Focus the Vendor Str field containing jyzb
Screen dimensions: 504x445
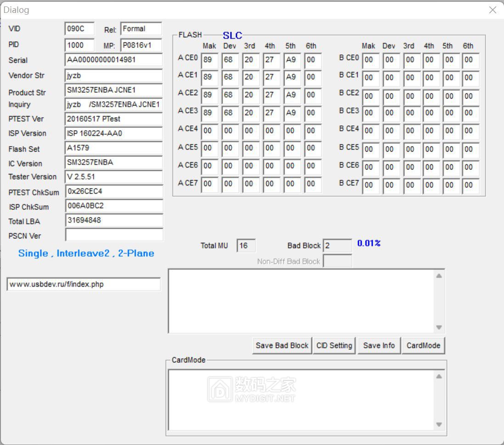pos(114,75)
